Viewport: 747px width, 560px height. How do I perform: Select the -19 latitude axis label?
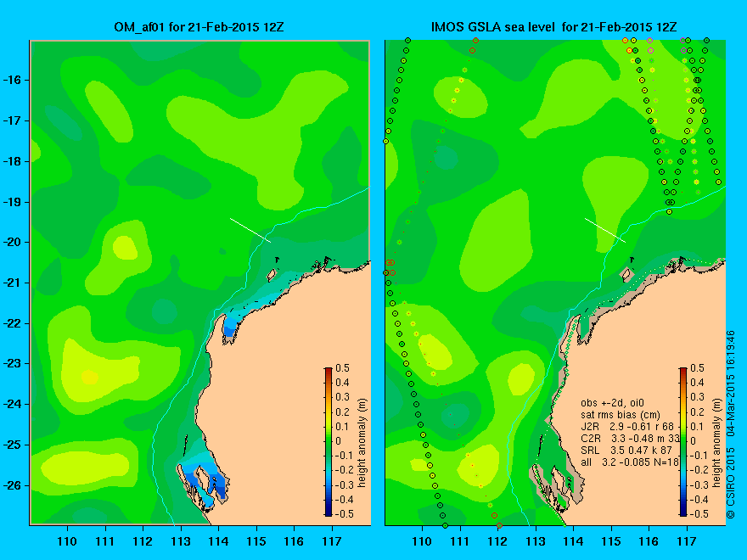coord(11,203)
